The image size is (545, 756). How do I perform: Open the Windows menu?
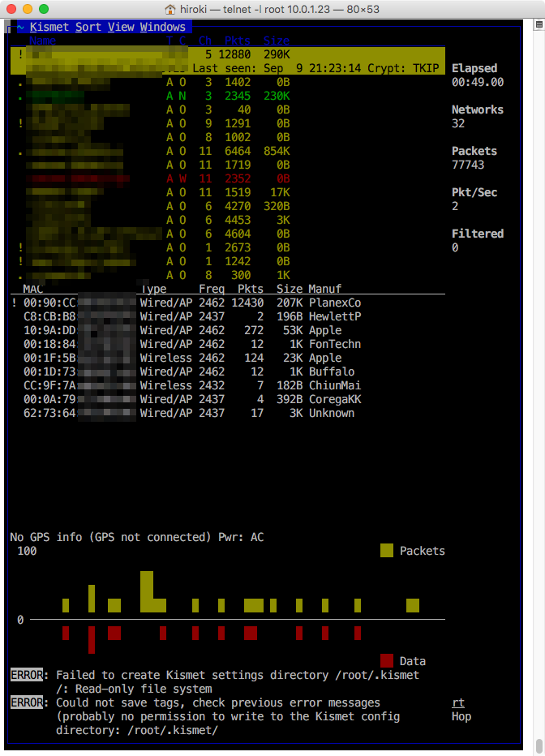click(x=163, y=27)
